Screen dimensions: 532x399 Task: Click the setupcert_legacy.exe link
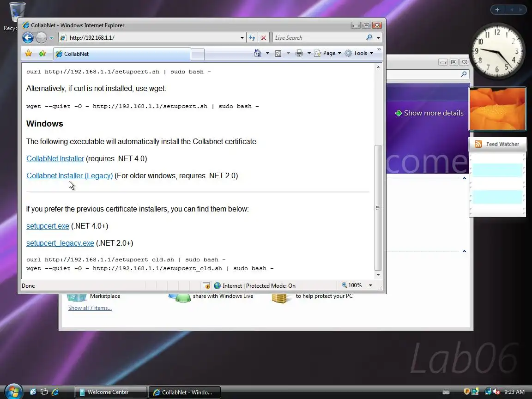pos(60,243)
